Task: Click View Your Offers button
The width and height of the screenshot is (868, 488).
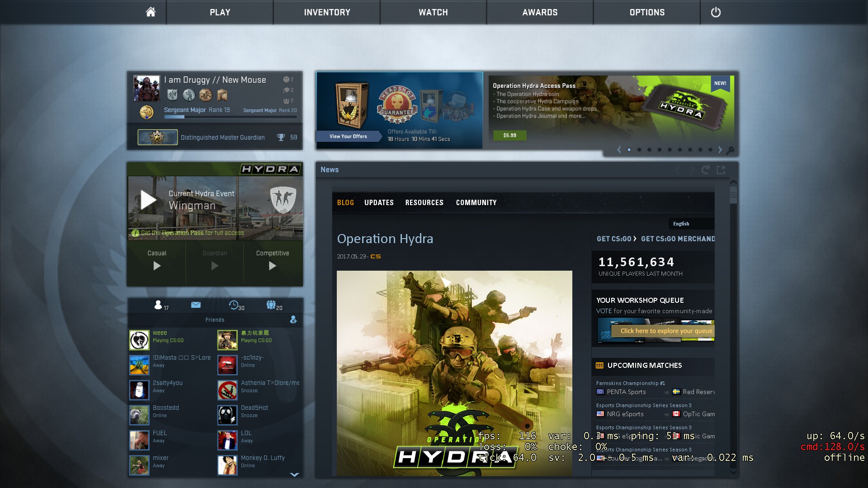Action: tap(348, 136)
